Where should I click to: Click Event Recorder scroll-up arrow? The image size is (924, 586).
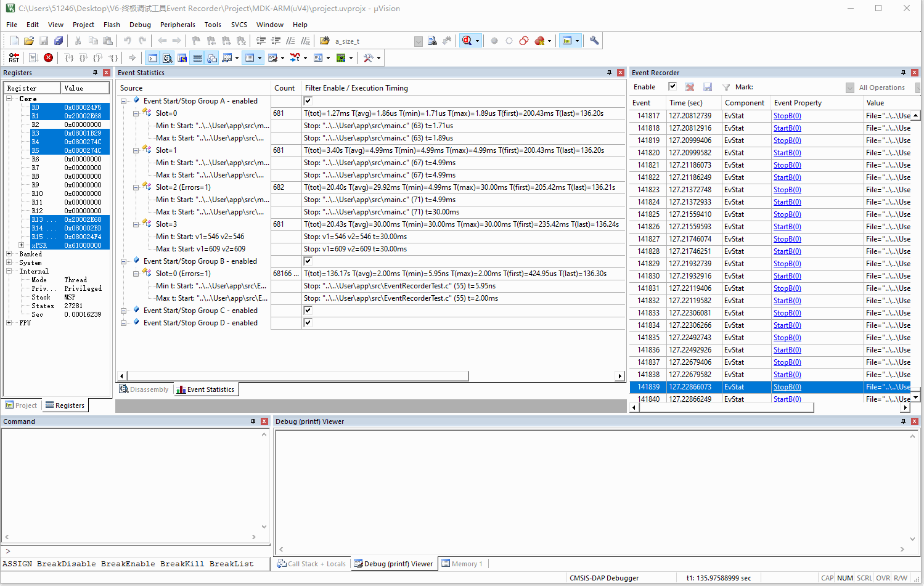point(916,116)
